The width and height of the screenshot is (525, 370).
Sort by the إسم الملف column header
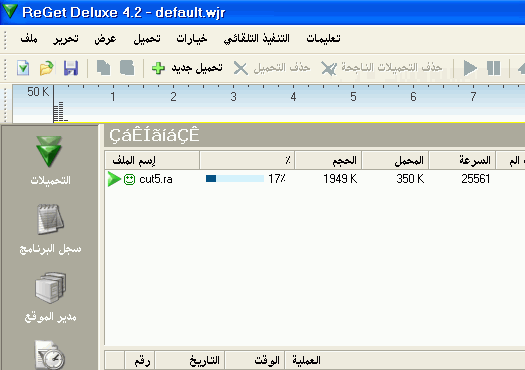pos(152,160)
